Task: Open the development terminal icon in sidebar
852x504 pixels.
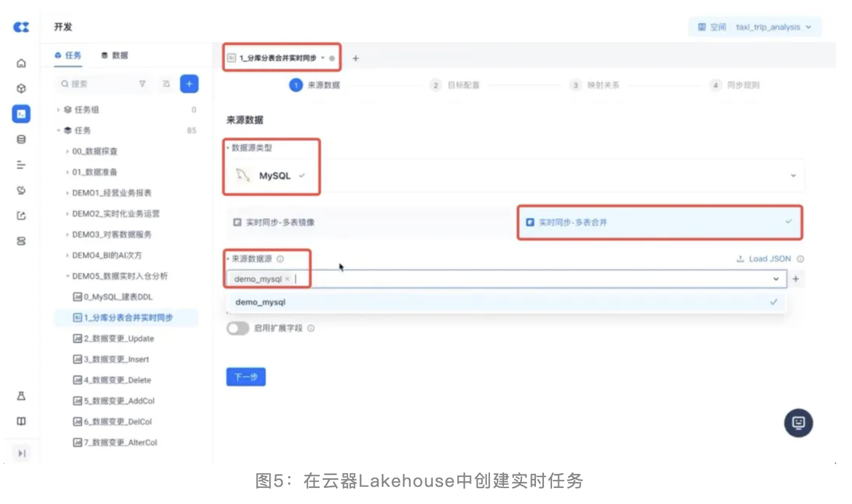Action: coord(22,114)
